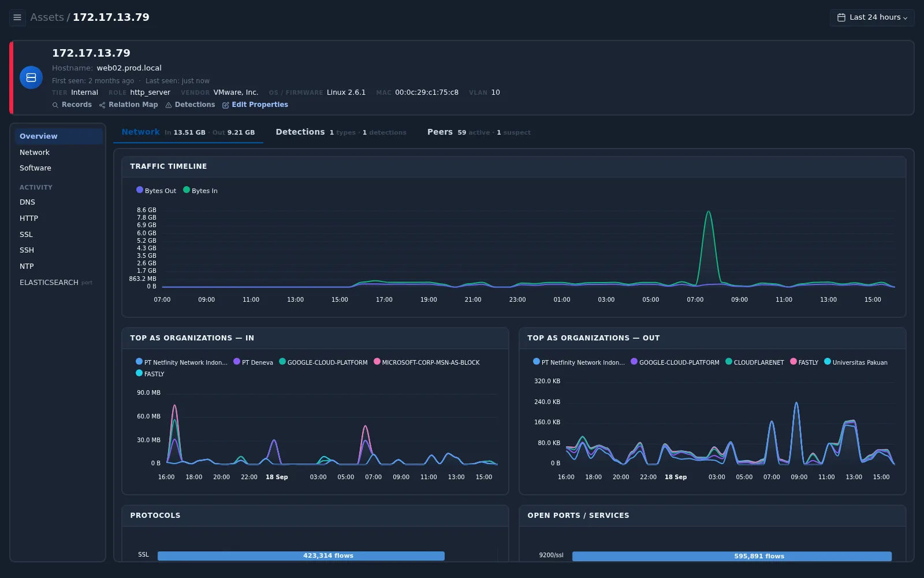This screenshot has height=578, width=924.
Task: Click the Detections warning triangle icon
Action: coord(169,105)
